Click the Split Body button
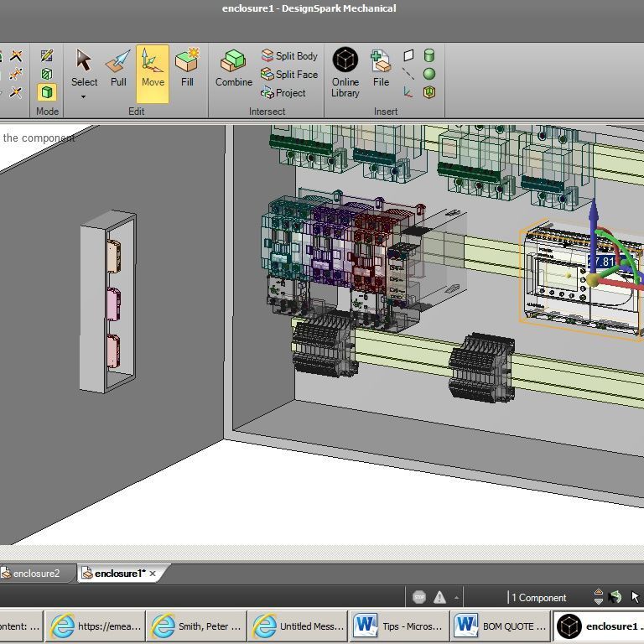The height and width of the screenshot is (644, 644). pos(289,56)
